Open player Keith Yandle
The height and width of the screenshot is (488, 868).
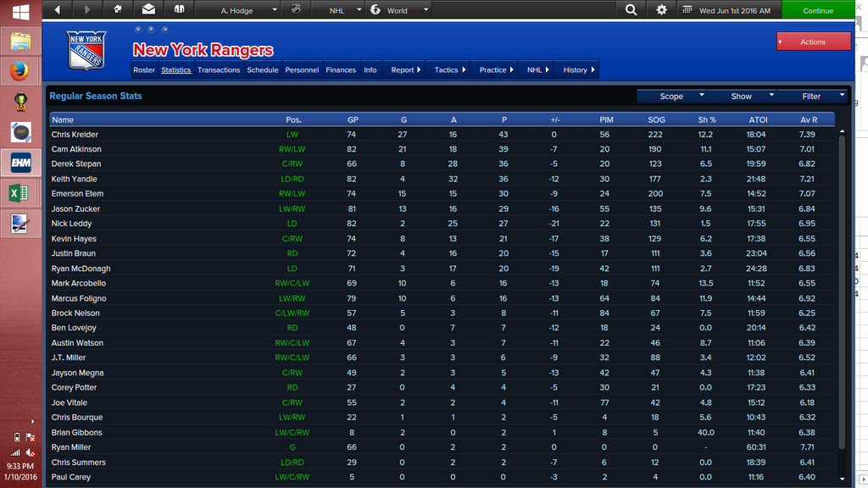[x=75, y=179]
